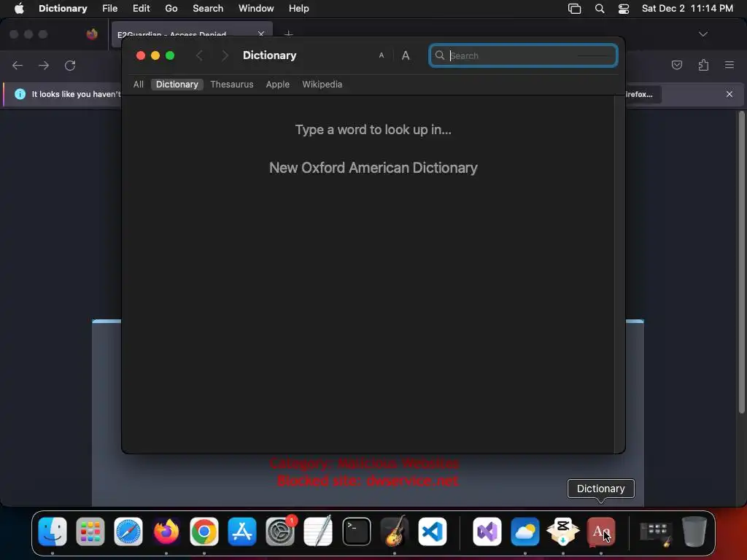Viewport: 747px width, 560px height.
Task: Open the Edit menu
Action: tap(141, 9)
